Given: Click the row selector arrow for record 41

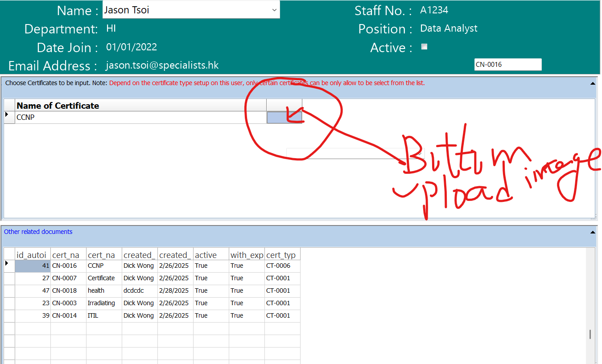Looking at the screenshot, I should tap(9, 266).
